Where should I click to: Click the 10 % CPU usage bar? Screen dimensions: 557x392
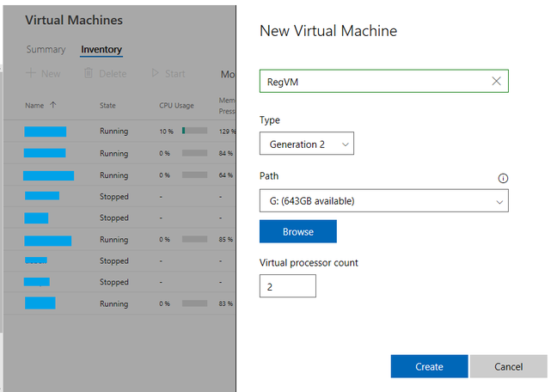click(194, 131)
